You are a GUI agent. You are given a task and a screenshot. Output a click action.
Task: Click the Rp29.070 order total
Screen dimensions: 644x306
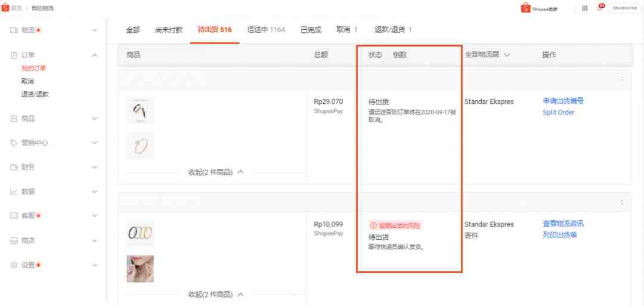(328, 101)
